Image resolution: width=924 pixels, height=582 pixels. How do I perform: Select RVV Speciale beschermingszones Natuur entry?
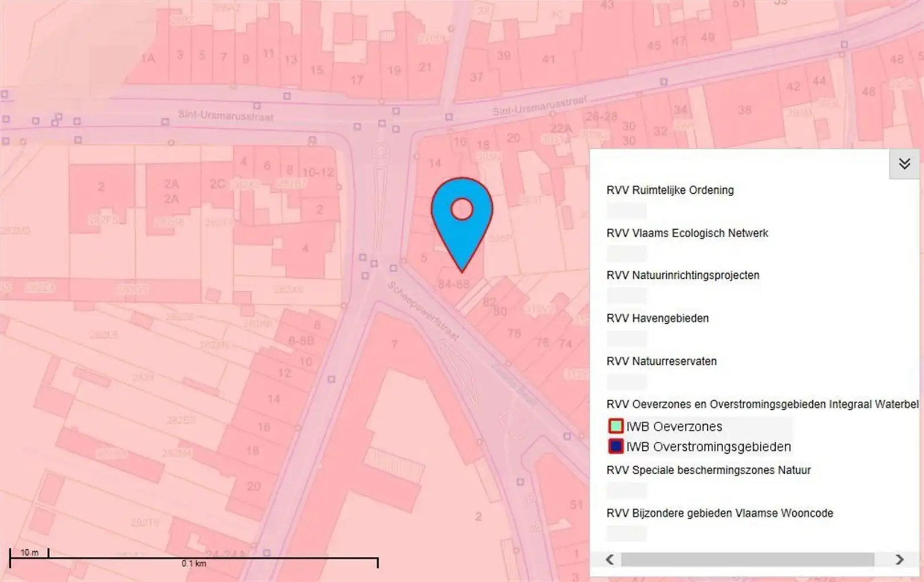pyautogui.click(x=709, y=470)
